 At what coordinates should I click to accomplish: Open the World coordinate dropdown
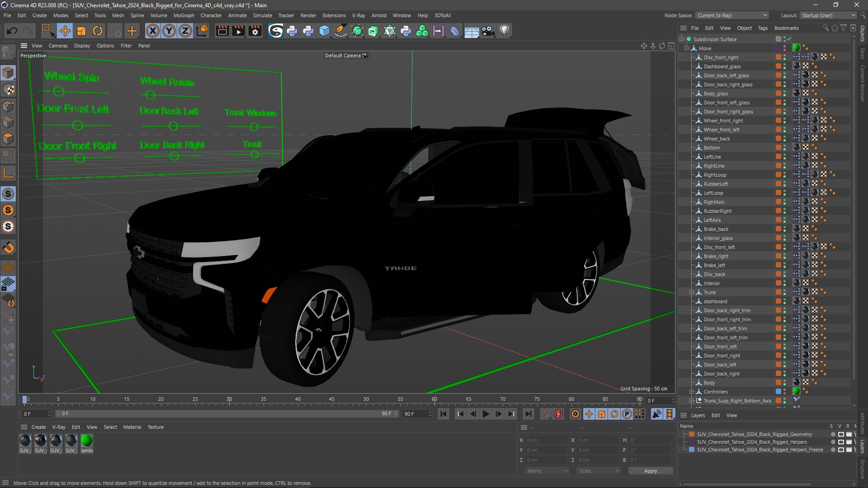pos(547,471)
